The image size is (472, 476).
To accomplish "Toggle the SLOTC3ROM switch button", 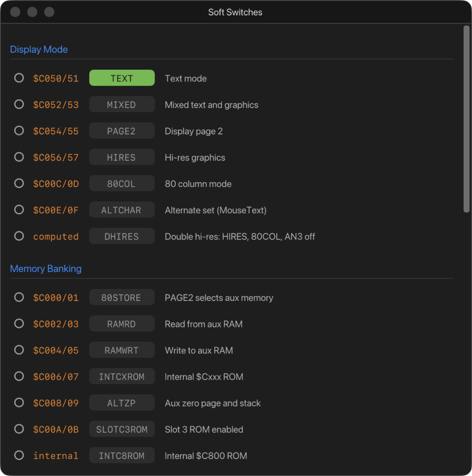I will pos(122,429).
